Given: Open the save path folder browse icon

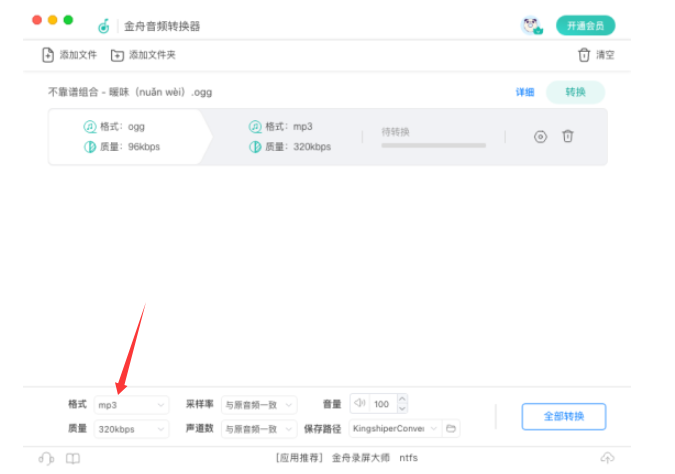Looking at the screenshot, I should (451, 428).
